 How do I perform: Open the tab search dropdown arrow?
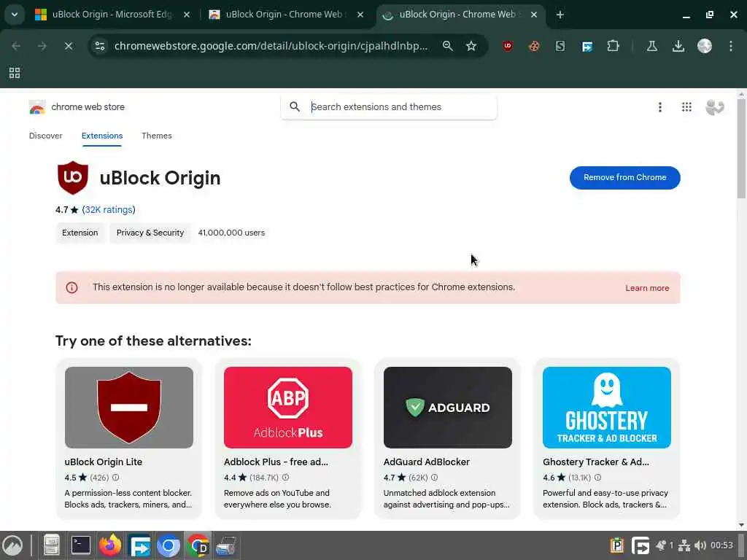coord(15,15)
